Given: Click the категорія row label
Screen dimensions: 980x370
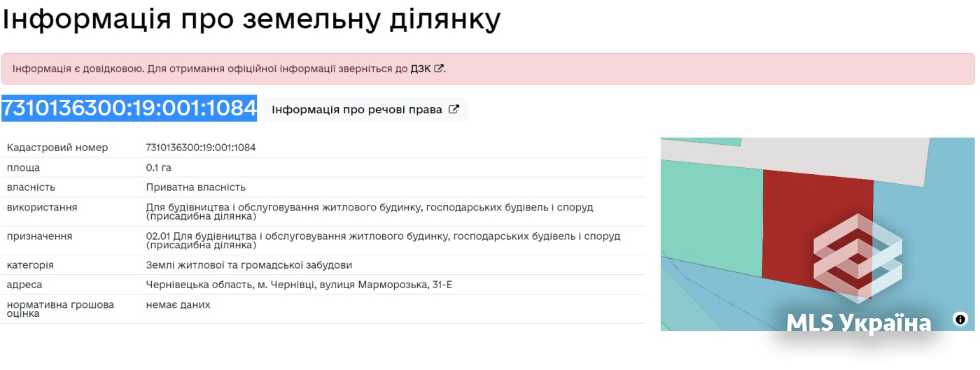Looking at the screenshot, I should point(30,265).
